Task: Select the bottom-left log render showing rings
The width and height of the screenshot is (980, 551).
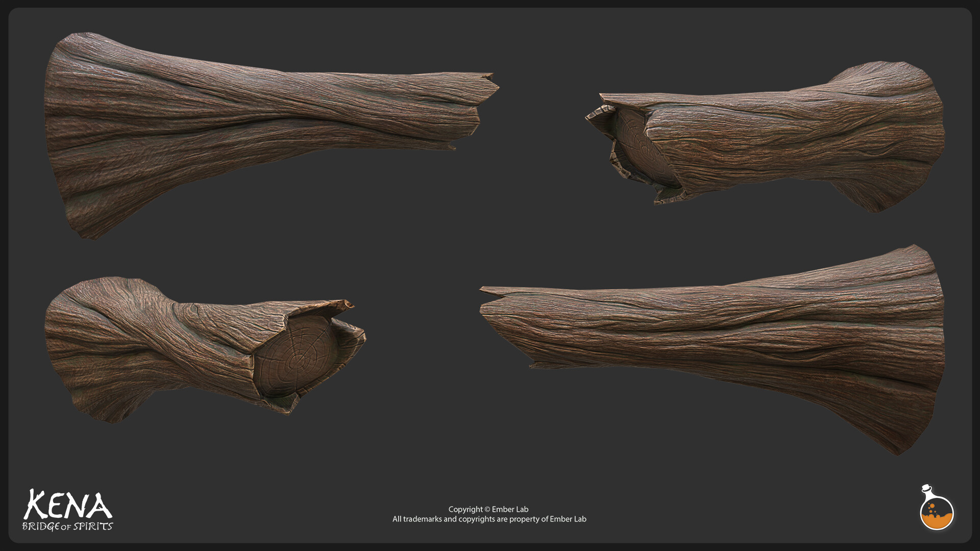Action: (205, 349)
